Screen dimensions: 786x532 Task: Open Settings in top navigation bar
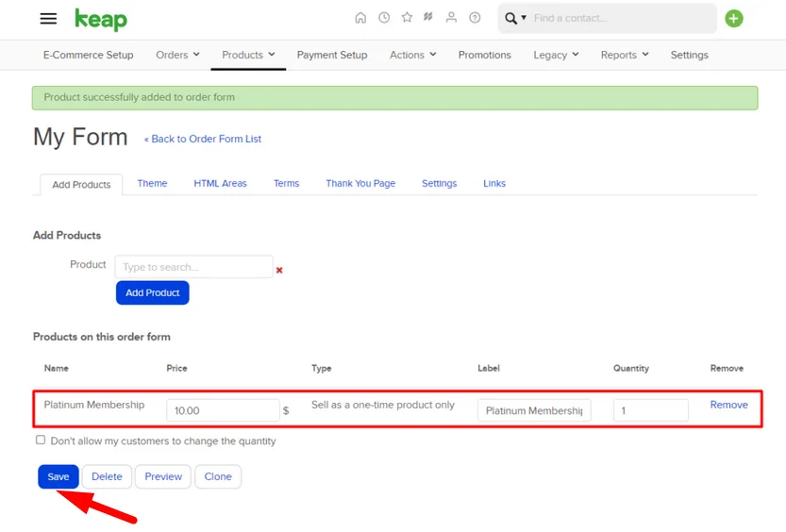tap(689, 55)
